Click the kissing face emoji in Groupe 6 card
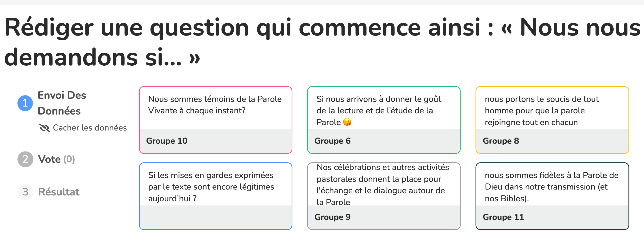 [347, 122]
